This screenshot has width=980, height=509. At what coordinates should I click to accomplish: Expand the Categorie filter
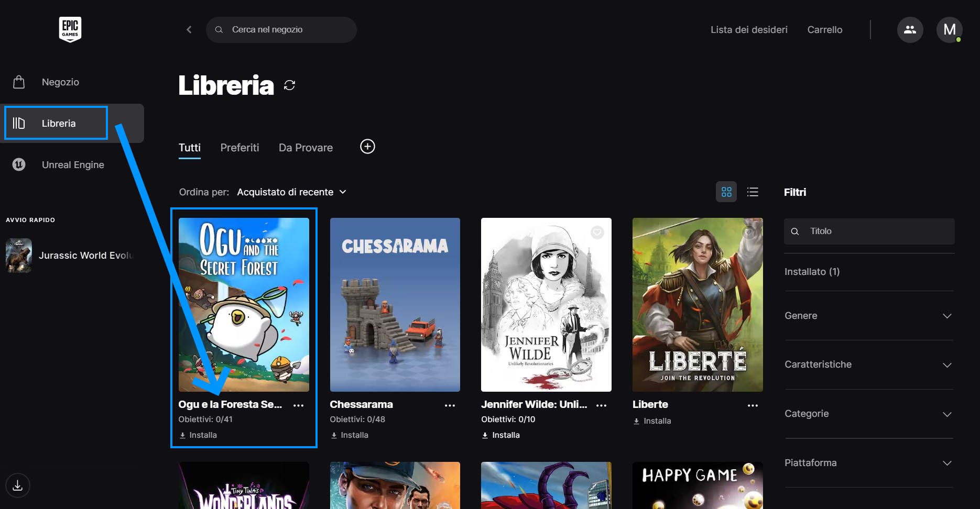[868, 414]
